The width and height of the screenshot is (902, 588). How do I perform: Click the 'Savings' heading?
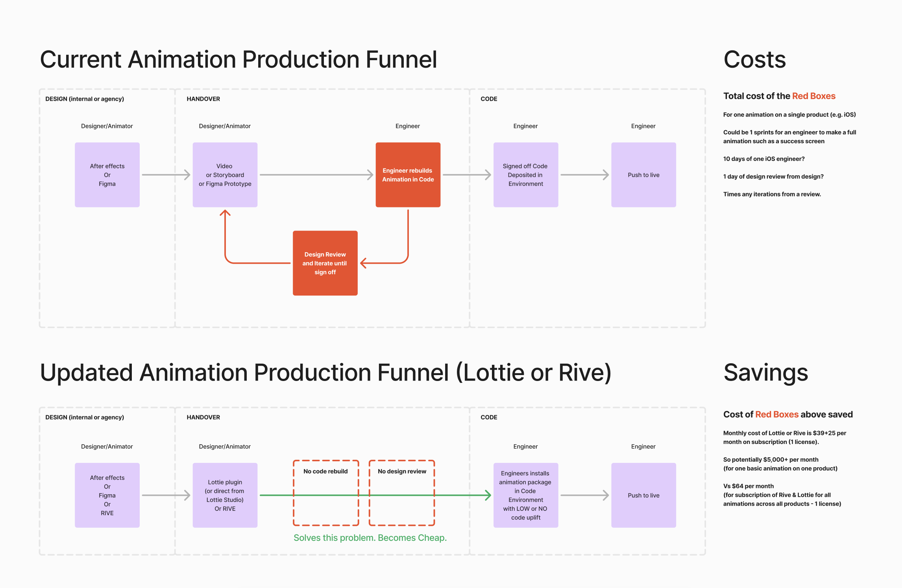tap(765, 372)
